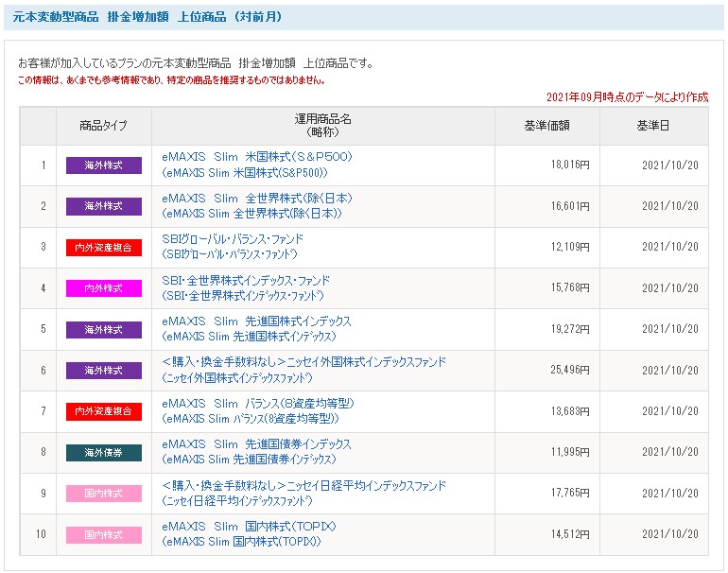Screen dimensions: 728x573
Task: Click price 13,683円
Action: 570,411
